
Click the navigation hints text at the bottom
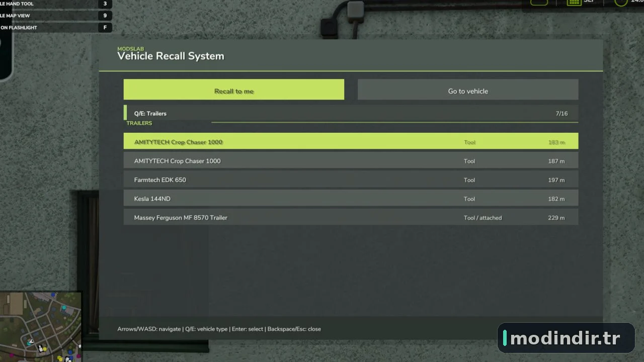click(219, 329)
